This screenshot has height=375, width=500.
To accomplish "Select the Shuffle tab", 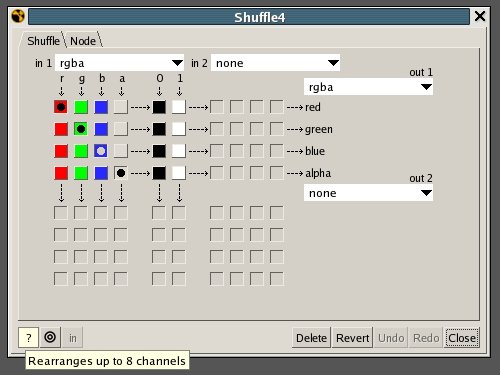I will [43, 41].
